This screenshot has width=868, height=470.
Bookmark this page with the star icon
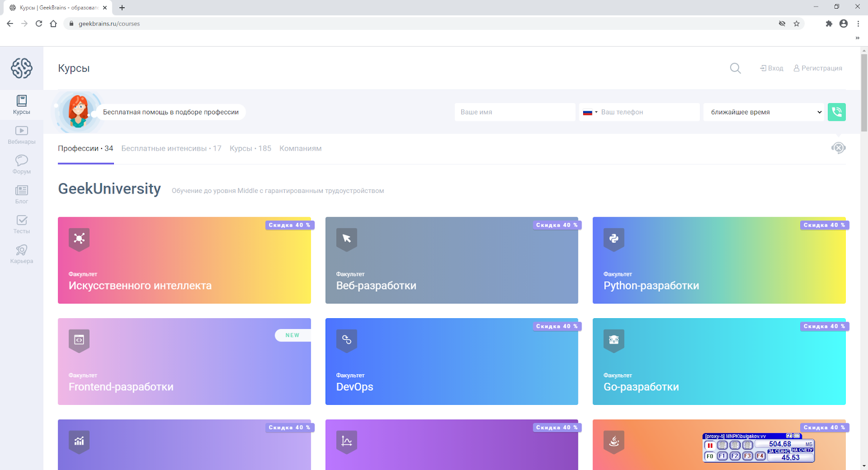click(796, 23)
